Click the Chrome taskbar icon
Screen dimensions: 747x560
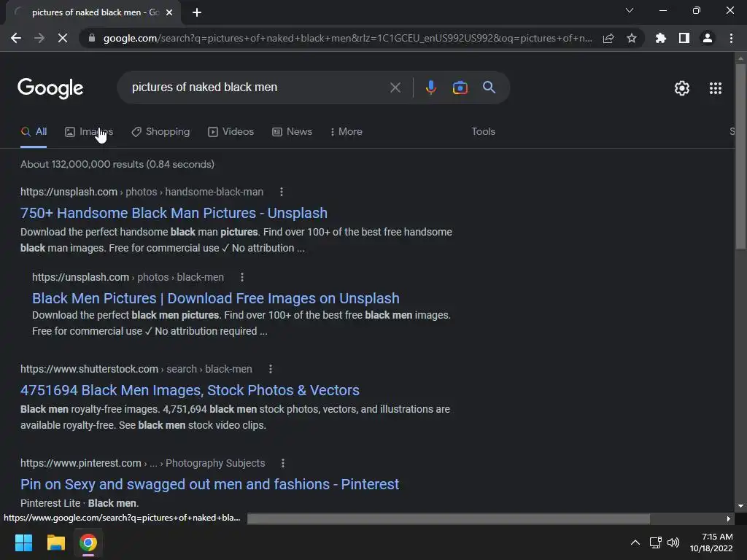(88, 542)
